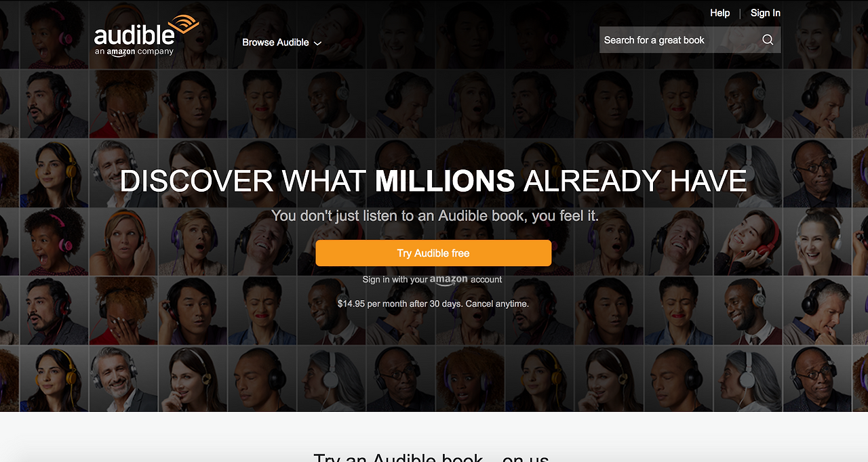
Task: Click 'Sign in with your amazon account'
Action: coord(432,280)
